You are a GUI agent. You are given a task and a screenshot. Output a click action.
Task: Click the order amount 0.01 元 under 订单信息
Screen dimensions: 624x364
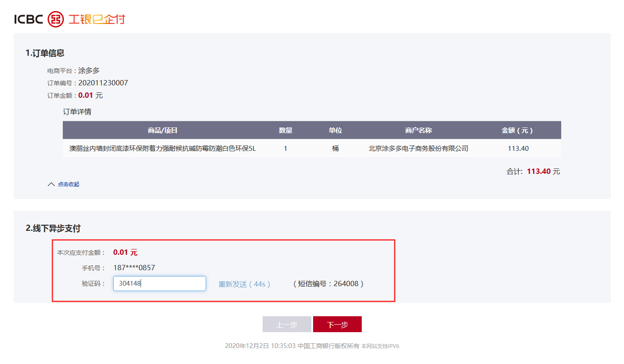(91, 96)
